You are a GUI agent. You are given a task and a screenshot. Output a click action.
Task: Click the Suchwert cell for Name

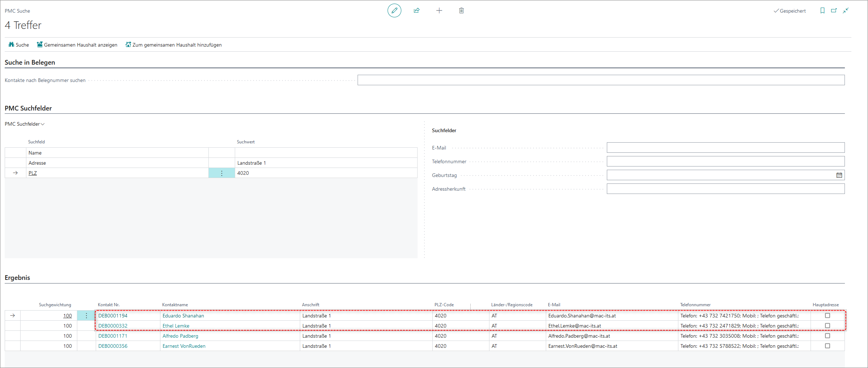326,153
